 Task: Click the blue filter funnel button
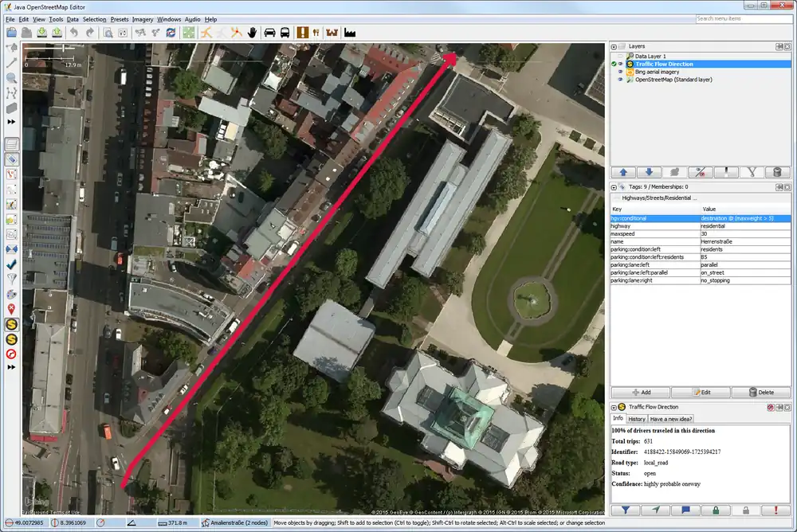[626, 510]
